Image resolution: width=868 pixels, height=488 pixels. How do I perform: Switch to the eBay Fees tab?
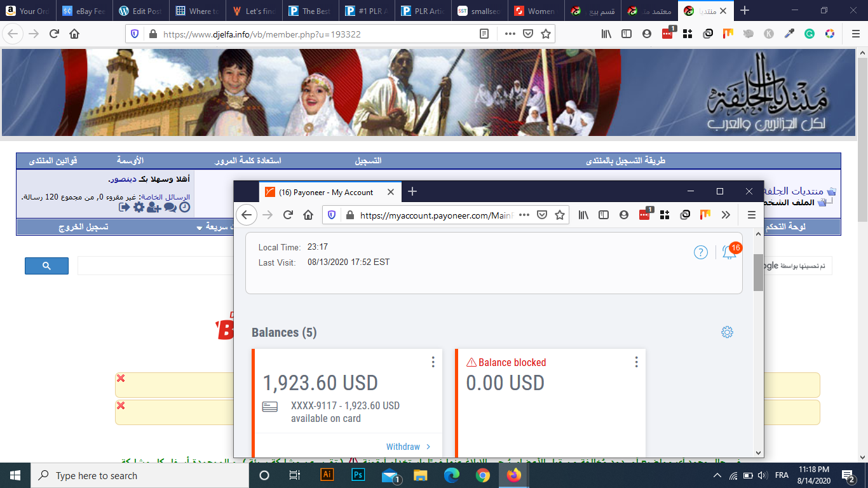[85, 11]
